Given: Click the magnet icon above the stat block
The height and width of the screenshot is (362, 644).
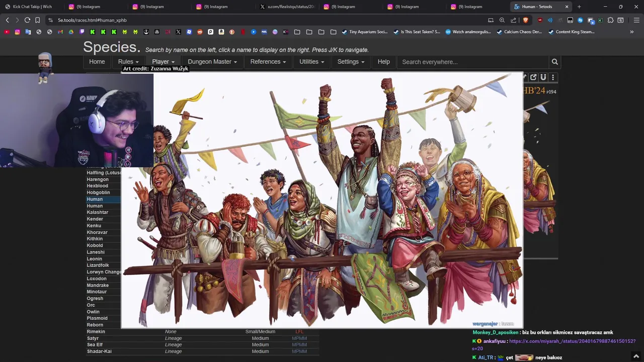Looking at the screenshot, I should [x=543, y=77].
